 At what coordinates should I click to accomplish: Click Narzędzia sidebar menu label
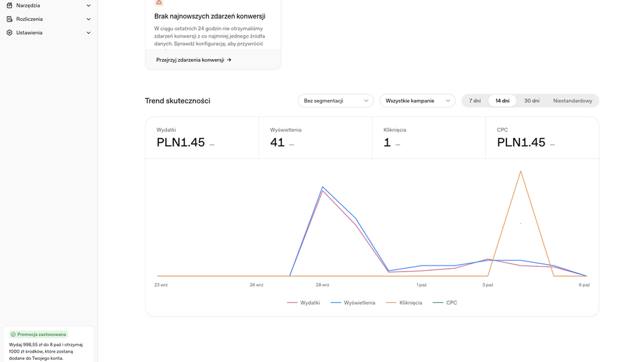tap(28, 5)
